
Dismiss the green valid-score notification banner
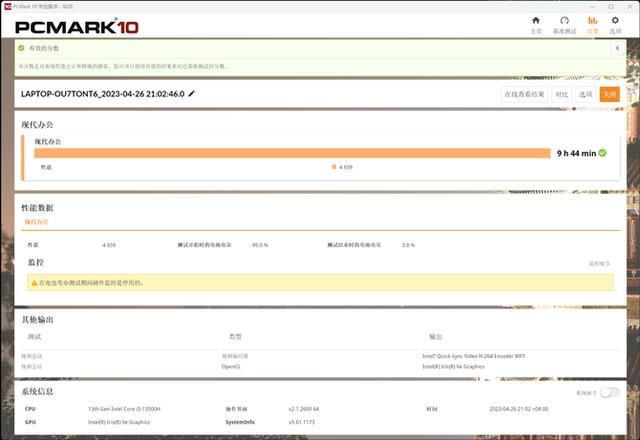click(x=617, y=48)
